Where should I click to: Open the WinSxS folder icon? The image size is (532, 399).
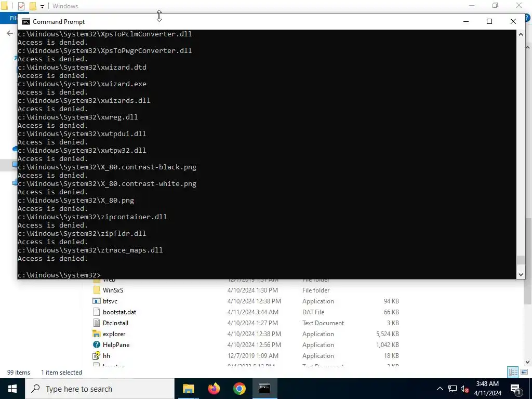pyautogui.click(x=97, y=290)
